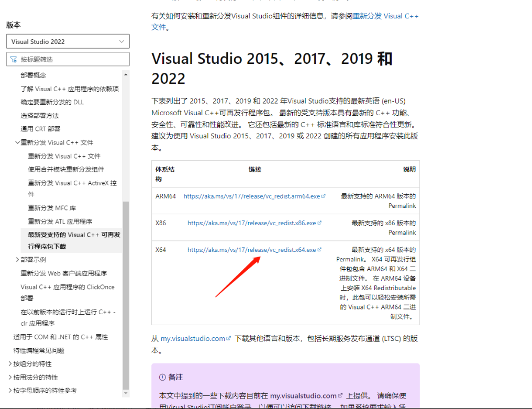The width and height of the screenshot is (532, 409).
Task: Collapse the 重新分发 Visual C++ 文件 section
Action: coord(17,142)
